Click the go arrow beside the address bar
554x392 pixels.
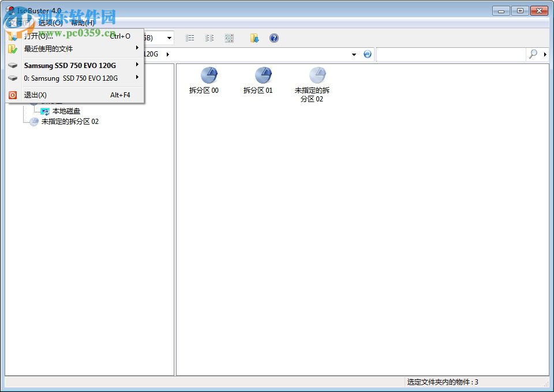pyautogui.click(x=368, y=54)
